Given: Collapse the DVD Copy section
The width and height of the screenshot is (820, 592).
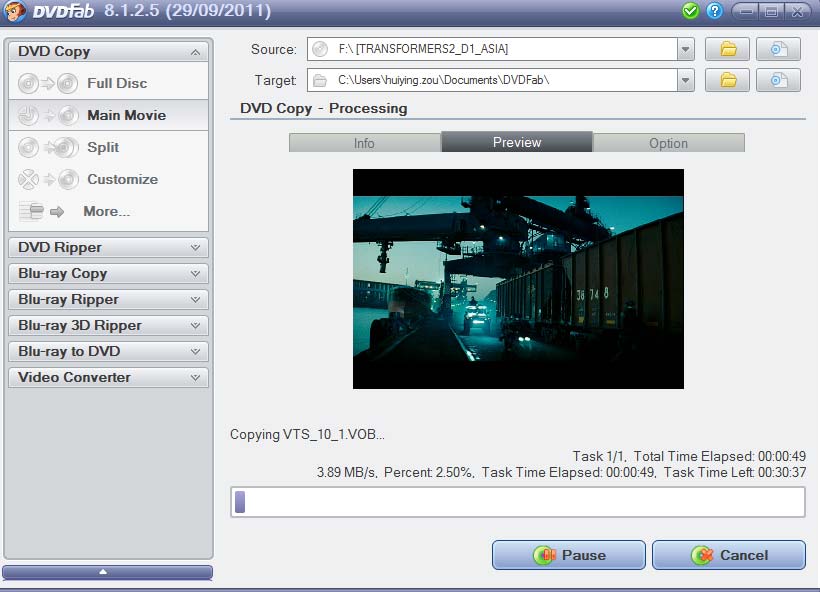Looking at the screenshot, I should (x=195, y=52).
